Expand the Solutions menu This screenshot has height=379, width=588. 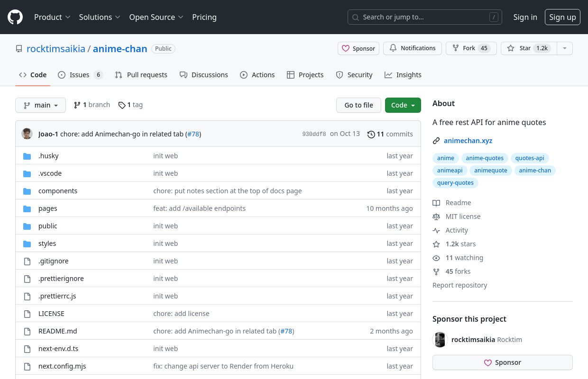pyautogui.click(x=100, y=17)
